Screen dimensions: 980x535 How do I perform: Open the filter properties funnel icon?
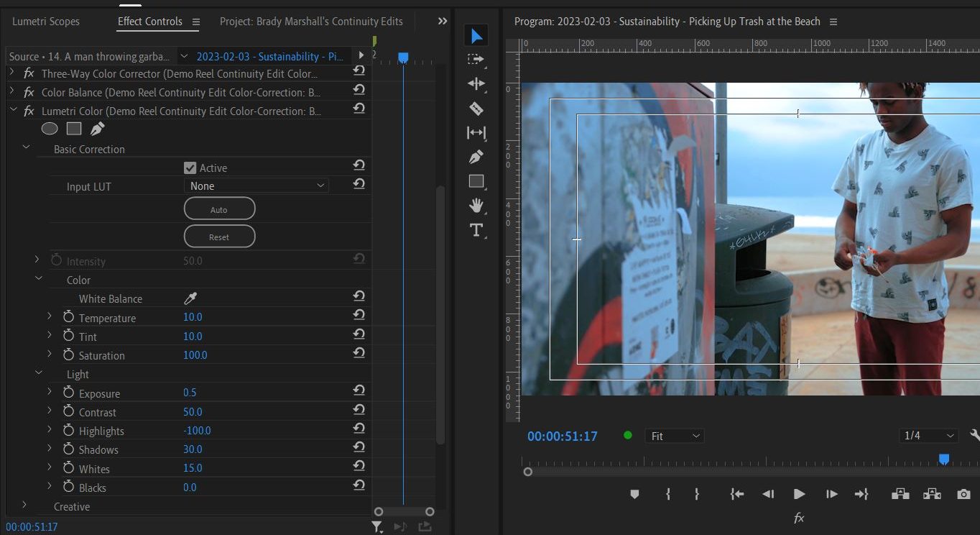coord(377,527)
